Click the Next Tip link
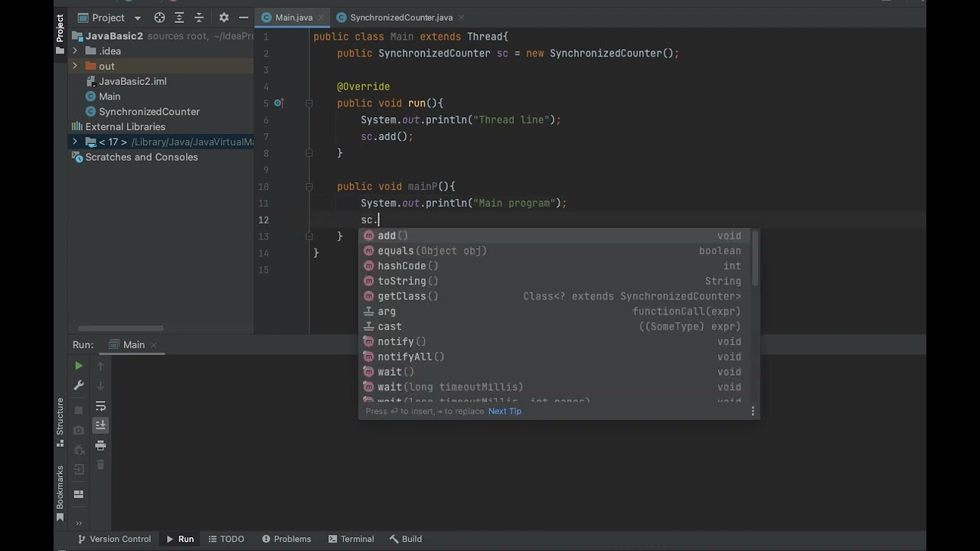 click(505, 412)
